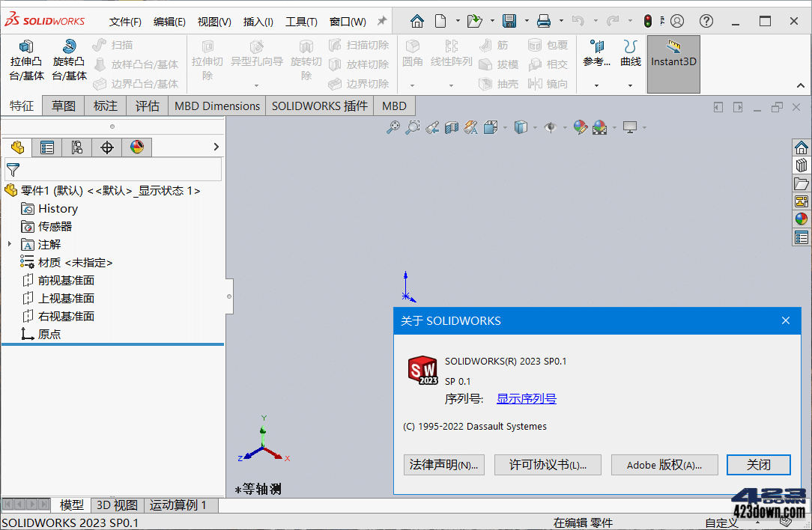This screenshot has height=530, width=812.
Task: Expand the 注解 folder in feature tree
Action: (9, 244)
